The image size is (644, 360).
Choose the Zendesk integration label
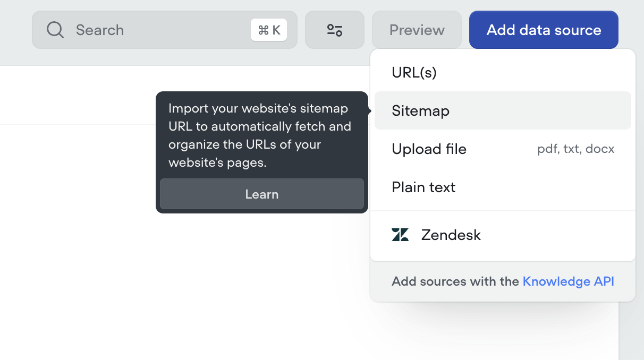tap(451, 235)
